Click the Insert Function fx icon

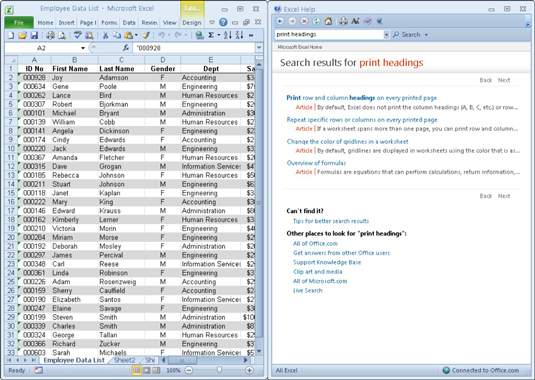pyautogui.click(x=126, y=48)
